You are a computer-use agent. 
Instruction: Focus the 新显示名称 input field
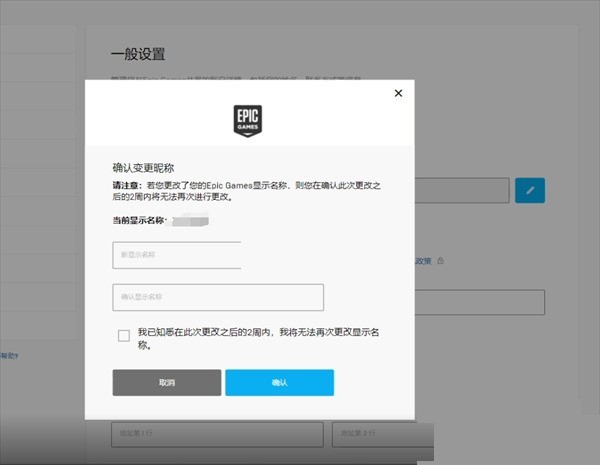click(177, 255)
